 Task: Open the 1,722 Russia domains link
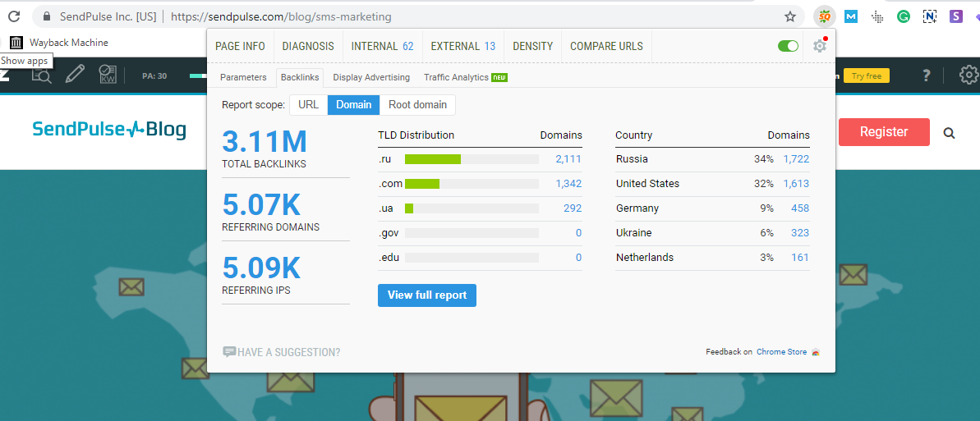point(796,159)
